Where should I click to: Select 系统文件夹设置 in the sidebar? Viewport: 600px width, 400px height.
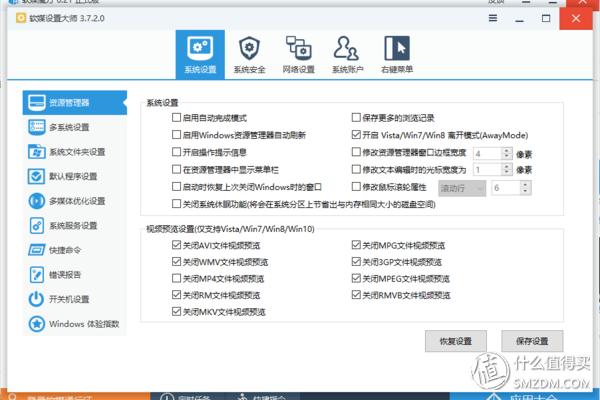(75, 152)
